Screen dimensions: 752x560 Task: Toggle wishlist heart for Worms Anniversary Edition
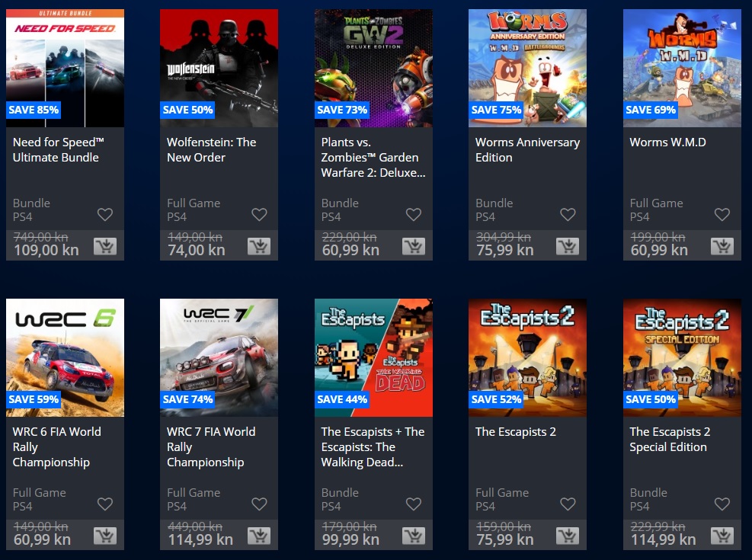pyautogui.click(x=568, y=214)
